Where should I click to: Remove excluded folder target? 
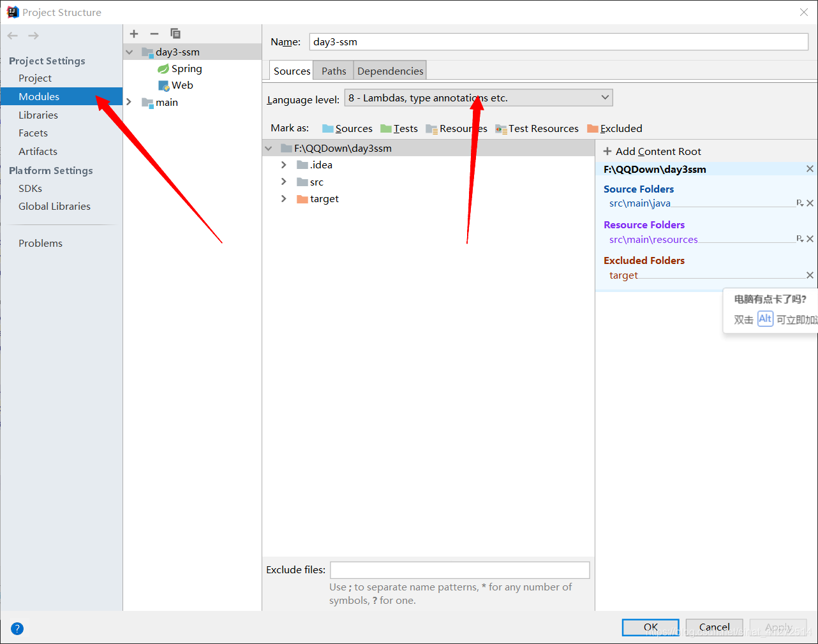click(x=810, y=275)
